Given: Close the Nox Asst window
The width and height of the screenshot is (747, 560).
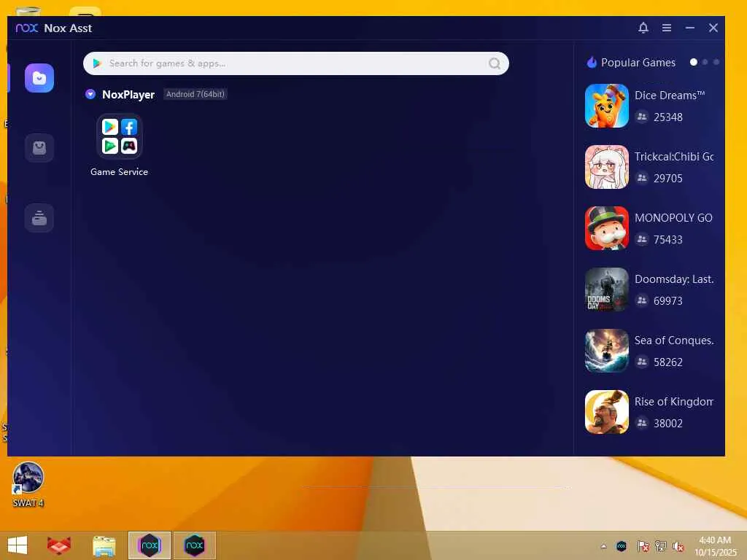Looking at the screenshot, I should click(713, 28).
